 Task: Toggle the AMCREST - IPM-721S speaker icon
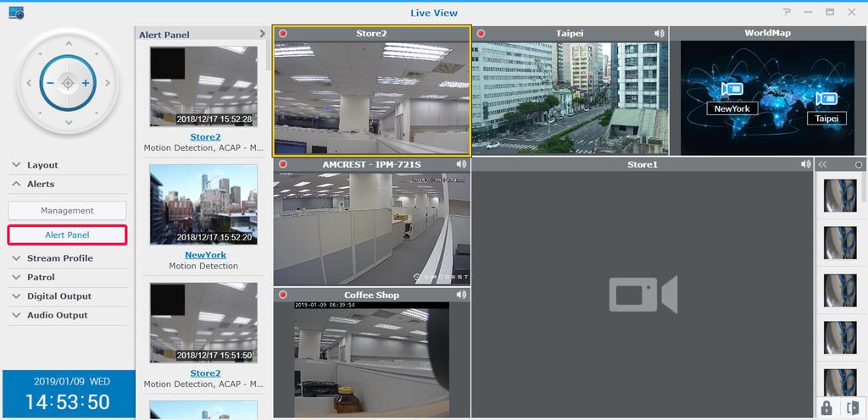[x=461, y=164]
